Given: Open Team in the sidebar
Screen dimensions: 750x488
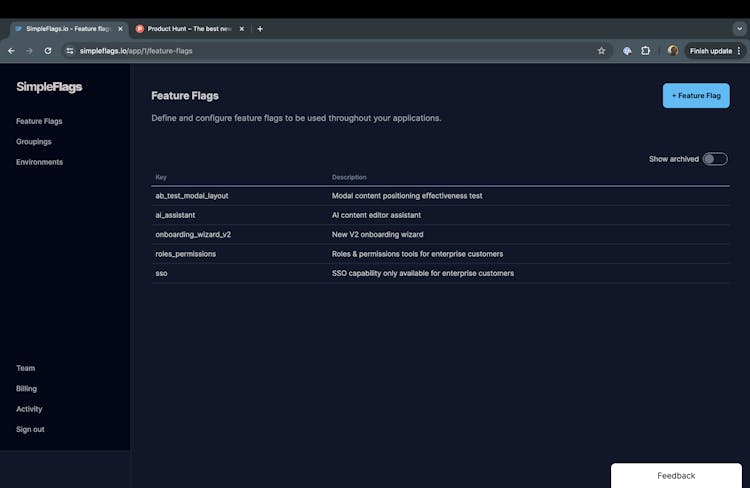Looking at the screenshot, I should point(25,368).
